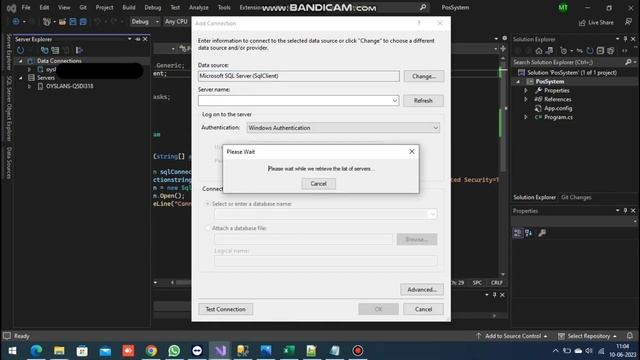Click the Advanced button
The image size is (640, 360).
point(422,289)
